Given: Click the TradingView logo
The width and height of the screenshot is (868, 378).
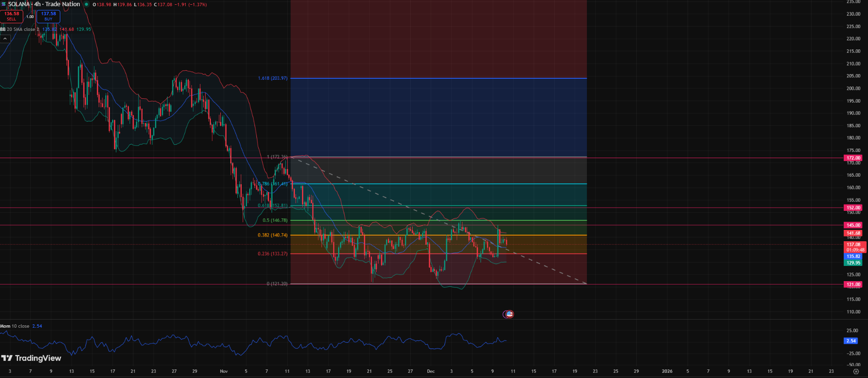Looking at the screenshot, I should 31,358.
